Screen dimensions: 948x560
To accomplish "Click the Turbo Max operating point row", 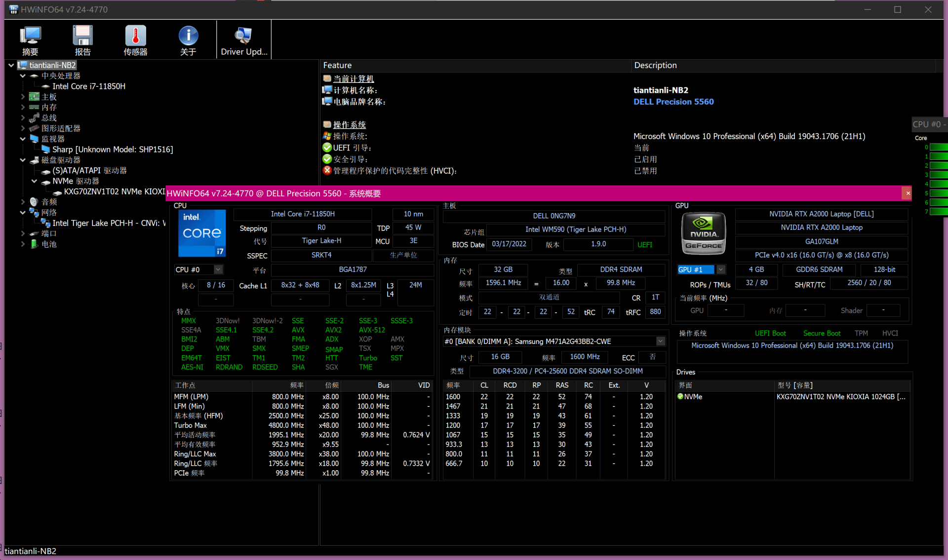I will click(x=303, y=425).
